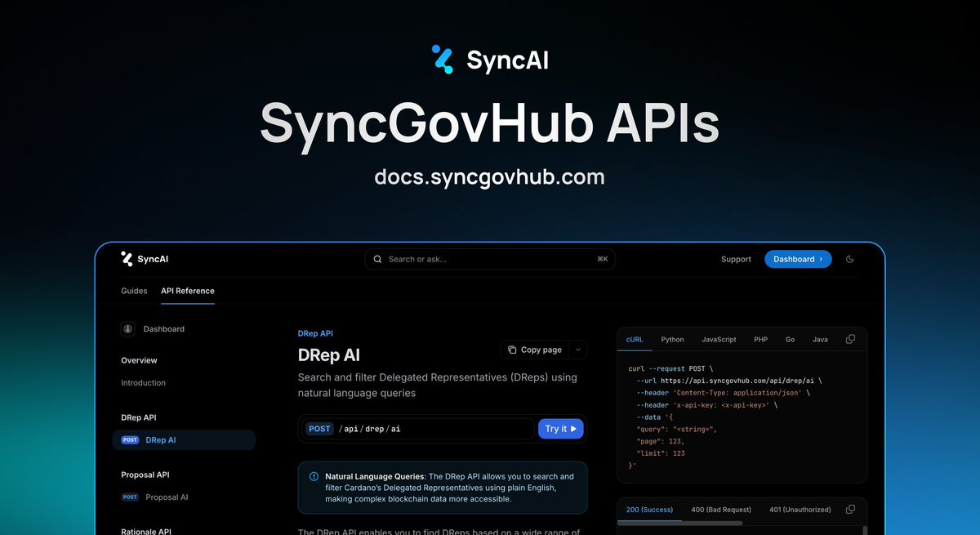The image size is (980, 535).
Task: Toggle dark mode with the moon icon
Action: point(849,259)
